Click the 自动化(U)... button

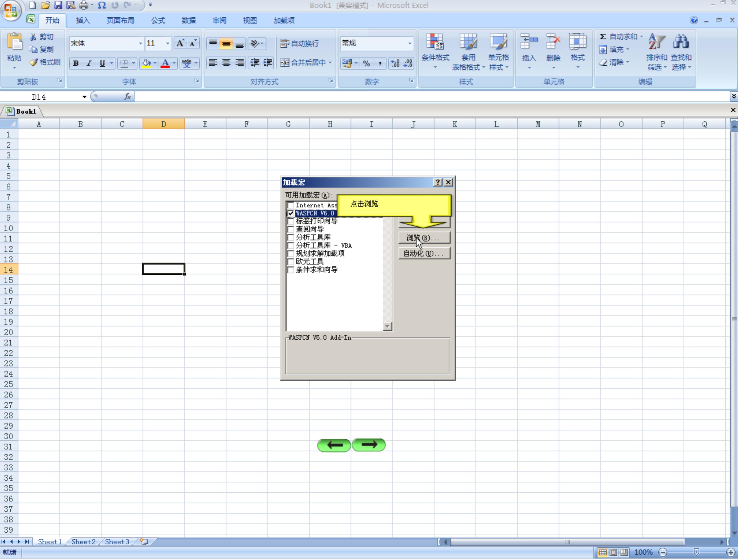(x=424, y=254)
